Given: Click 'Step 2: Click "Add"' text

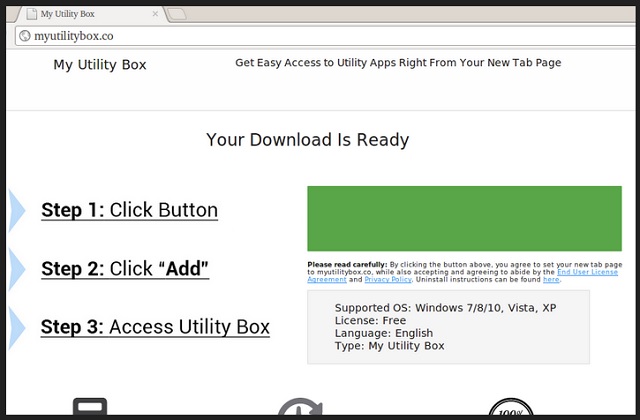Looking at the screenshot, I should 125,269.
